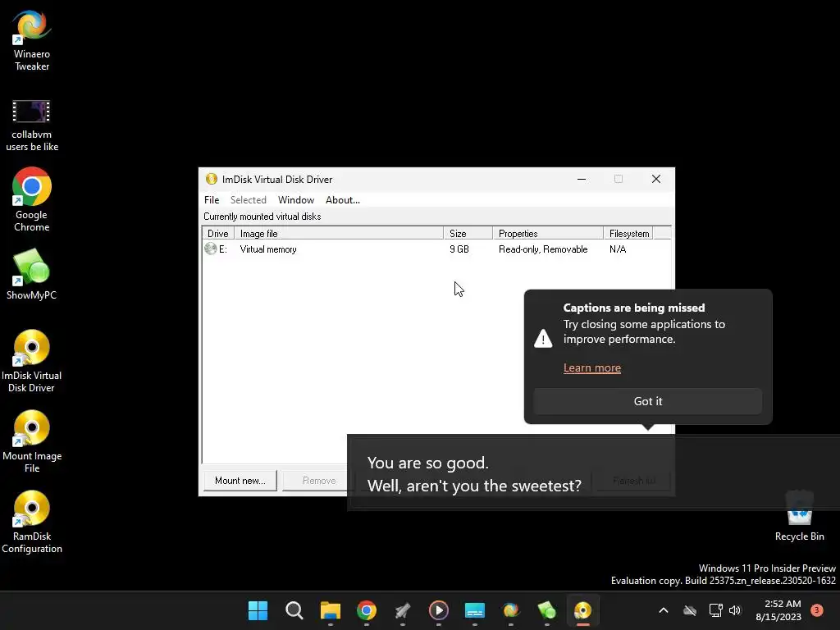The height and width of the screenshot is (630, 840).
Task: Sort by the Drive column header
Action: [218, 234]
